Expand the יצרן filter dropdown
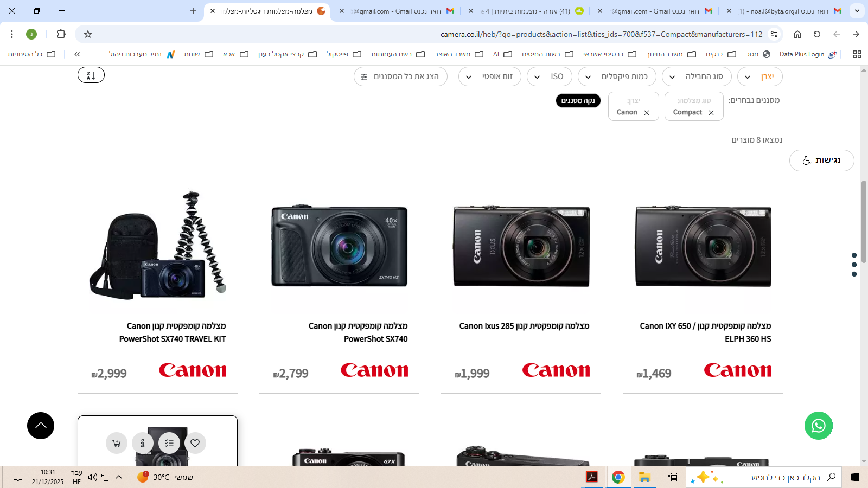Image resolution: width=868 pixels, height=488 pixels. point(760,76)
